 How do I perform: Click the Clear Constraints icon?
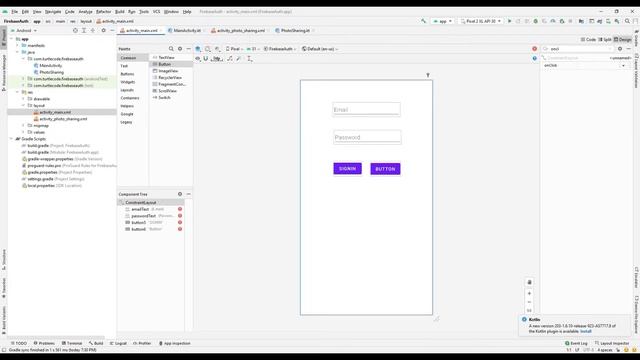[x=230, y=59]
